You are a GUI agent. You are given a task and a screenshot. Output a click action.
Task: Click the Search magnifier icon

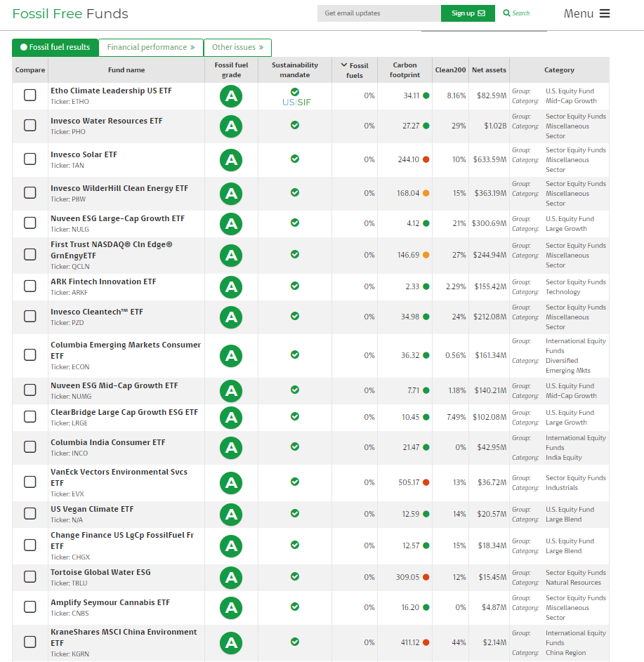[x=506, y=13]
